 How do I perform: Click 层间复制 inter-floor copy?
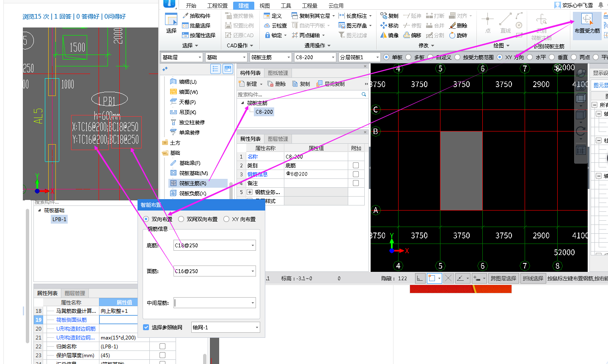(x=330, y=84)
